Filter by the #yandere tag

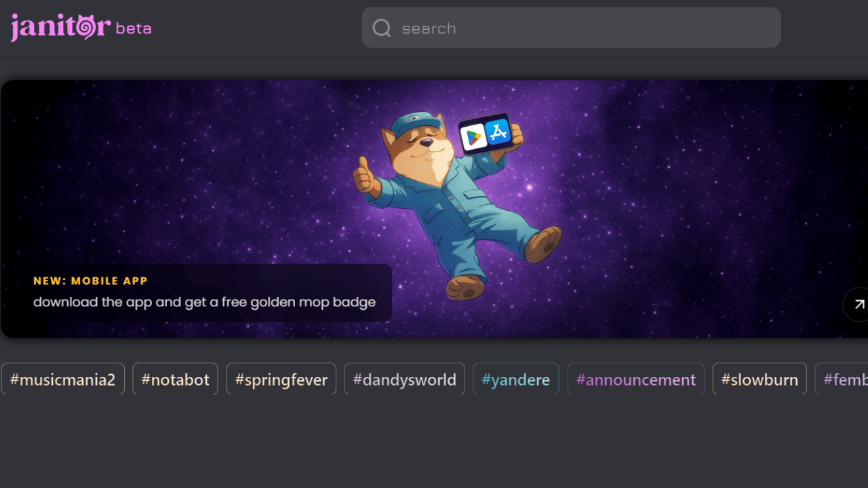pos(516,379)
